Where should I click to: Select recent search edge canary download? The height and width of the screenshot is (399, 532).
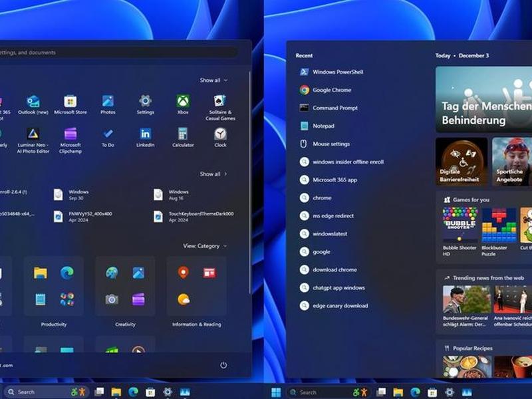[334, 306]
